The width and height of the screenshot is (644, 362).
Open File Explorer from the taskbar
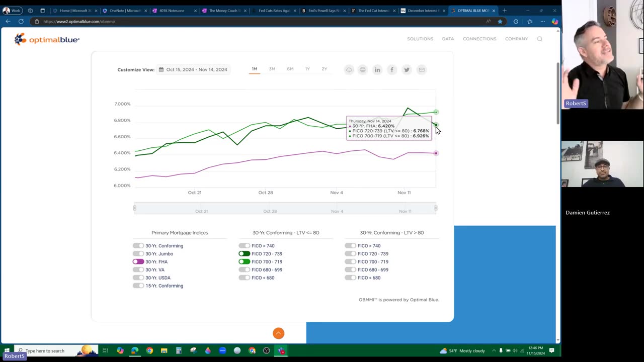(164, 350)
